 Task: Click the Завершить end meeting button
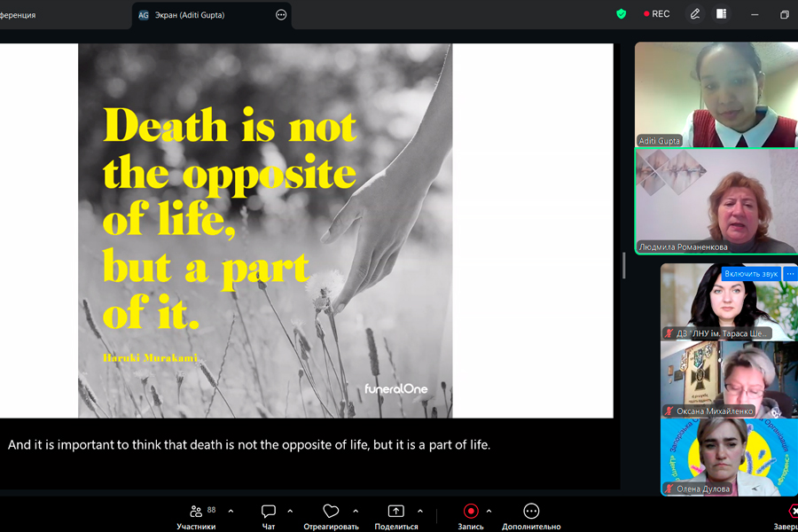[x=788, y=517]
